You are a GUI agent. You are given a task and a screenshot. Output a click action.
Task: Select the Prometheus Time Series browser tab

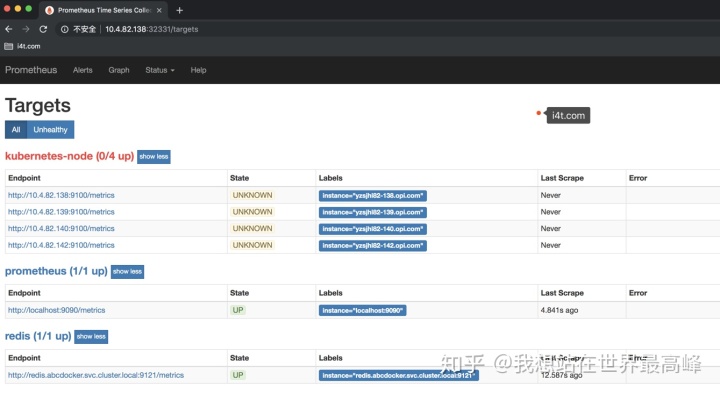coord(103,10)
